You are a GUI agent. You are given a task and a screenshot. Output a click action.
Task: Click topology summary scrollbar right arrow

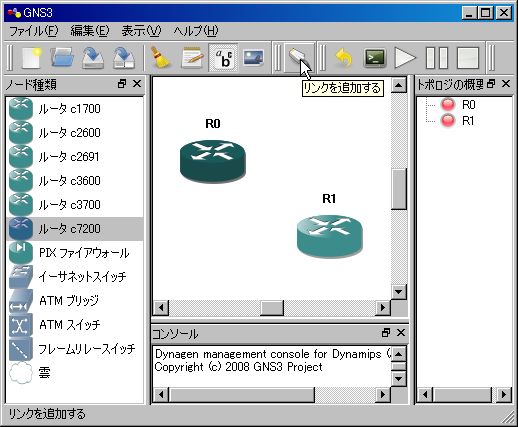503,395
